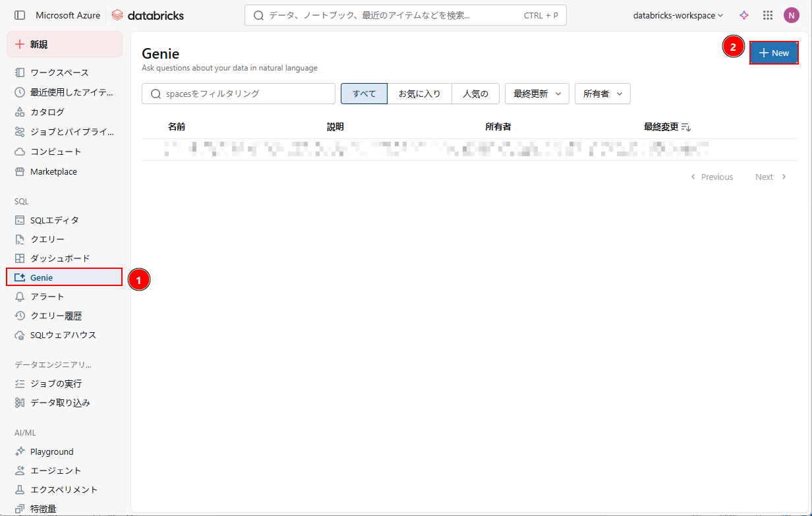Open Playground under AI/ML
The width and height of the screenshot is (812, 516).
tap(51, 451)
